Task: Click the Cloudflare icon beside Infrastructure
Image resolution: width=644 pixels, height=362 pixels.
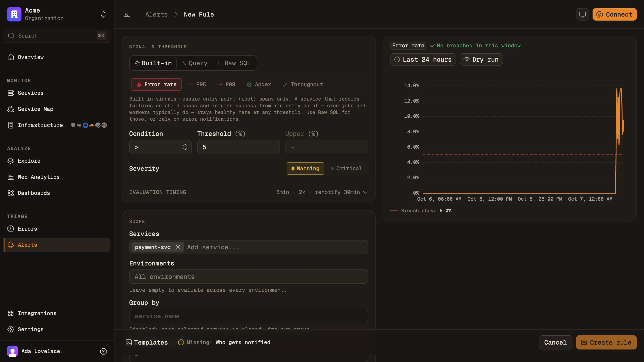Action: click(x=92, y=125)
